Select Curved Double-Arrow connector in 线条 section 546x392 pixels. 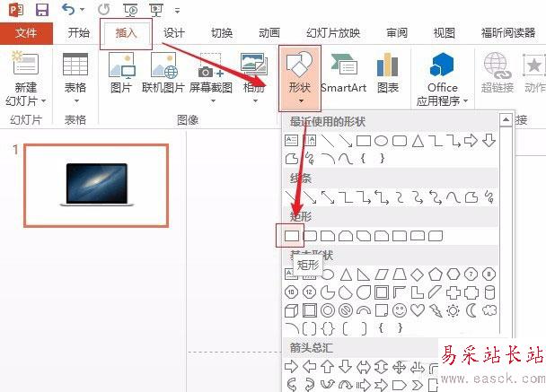click(x=436, y=197)
